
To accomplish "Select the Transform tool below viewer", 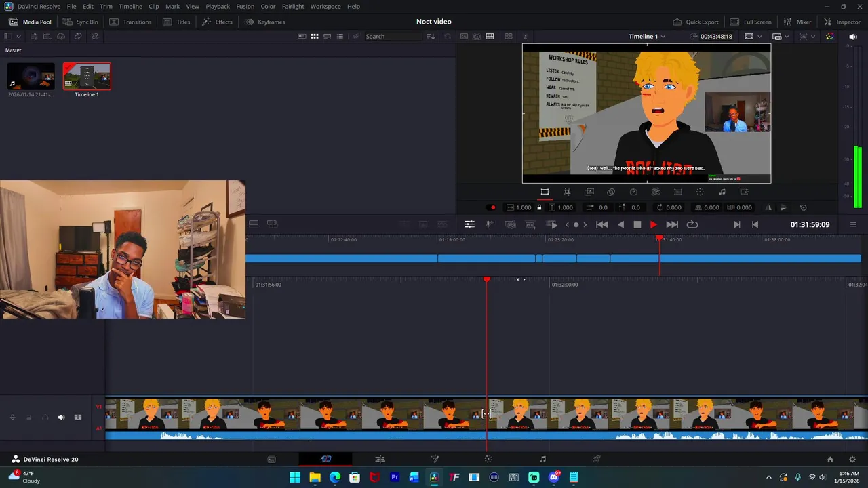I will [x=545, y=192].
